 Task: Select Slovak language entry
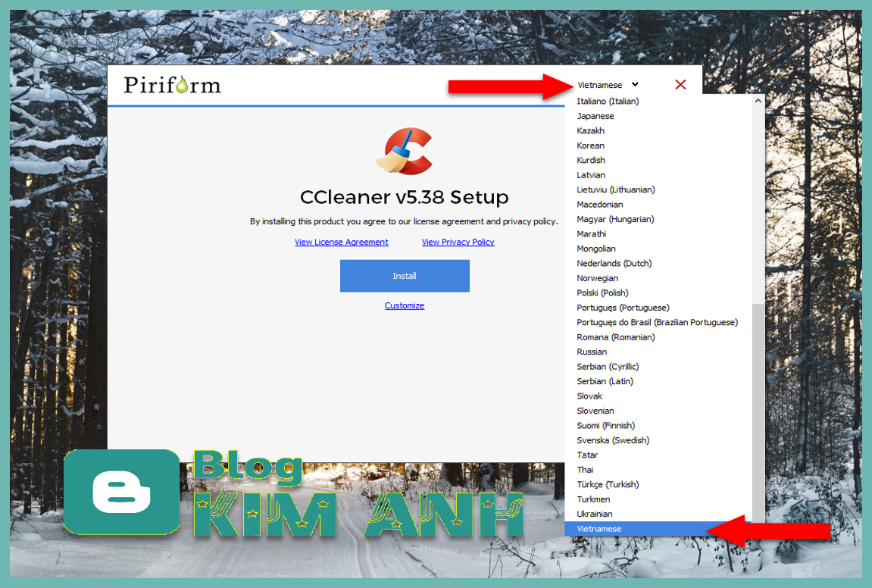[658, 396]
